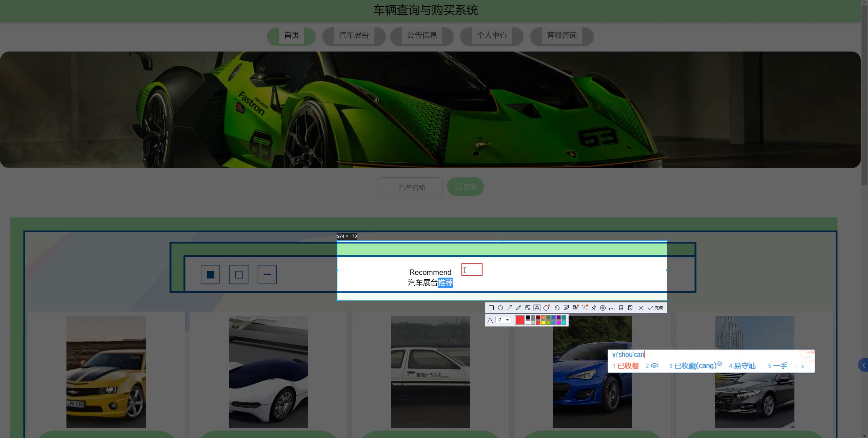868x438 pixels.
Task: Select the mosaic blur tool
Action: tap(528, 308)
